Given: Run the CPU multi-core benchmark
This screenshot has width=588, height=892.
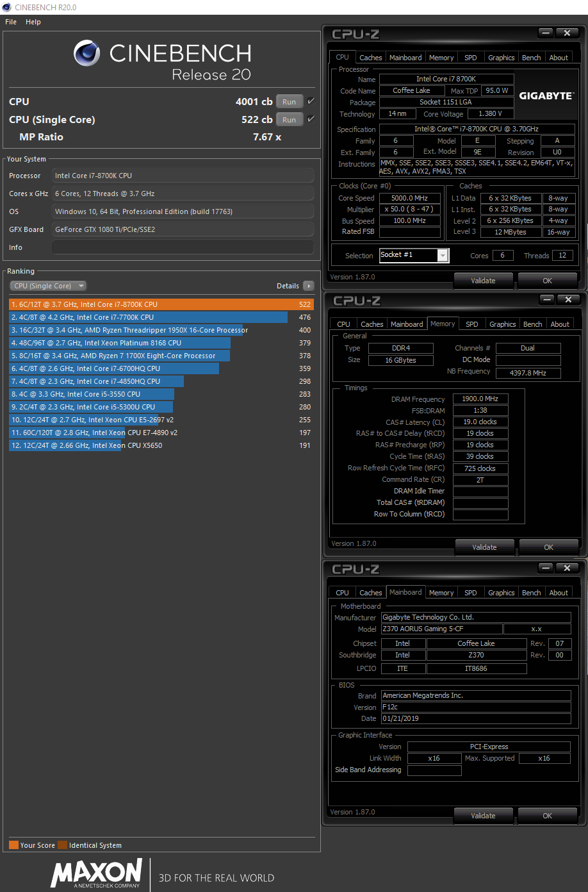Looking at the screenshot, I should click(289, 102).
